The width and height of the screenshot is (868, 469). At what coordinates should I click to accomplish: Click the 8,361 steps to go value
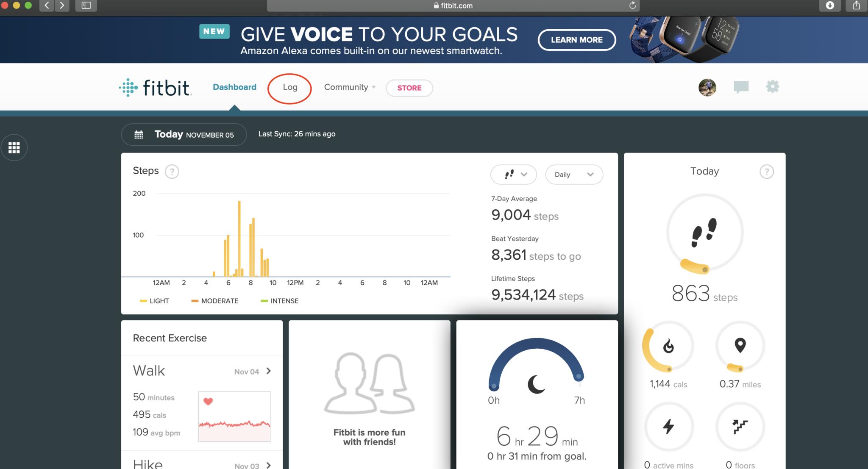(x=536, y=255)
